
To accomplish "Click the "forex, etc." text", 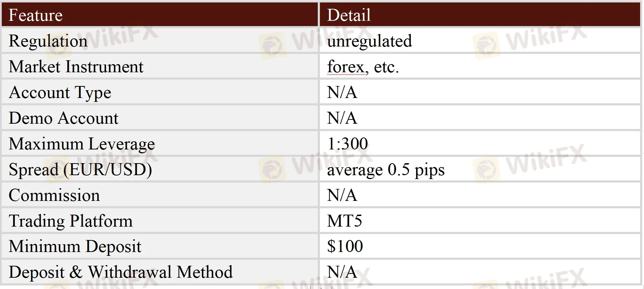I will [363, 67].
